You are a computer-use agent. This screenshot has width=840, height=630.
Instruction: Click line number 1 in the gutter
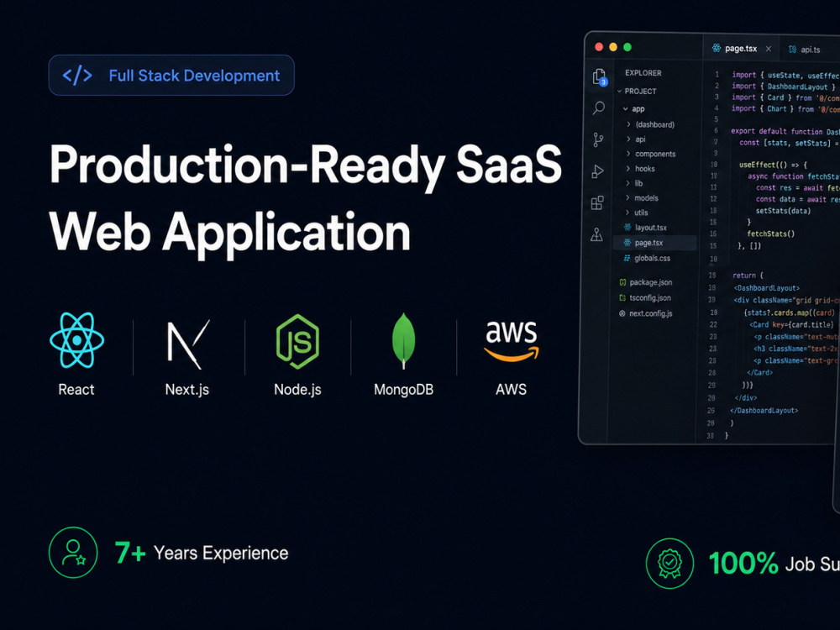click(x=717, y=75)
